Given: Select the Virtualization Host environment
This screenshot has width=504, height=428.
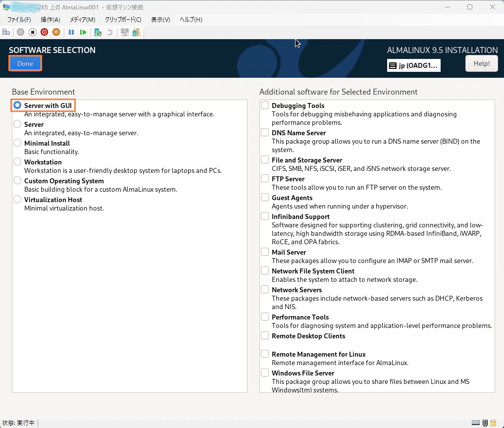Looking at the screenshot, I should pos(17,199).
